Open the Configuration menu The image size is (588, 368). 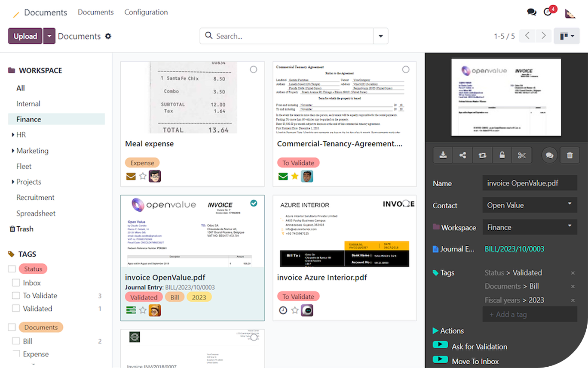pyautogui.click(x=146, y=12)
